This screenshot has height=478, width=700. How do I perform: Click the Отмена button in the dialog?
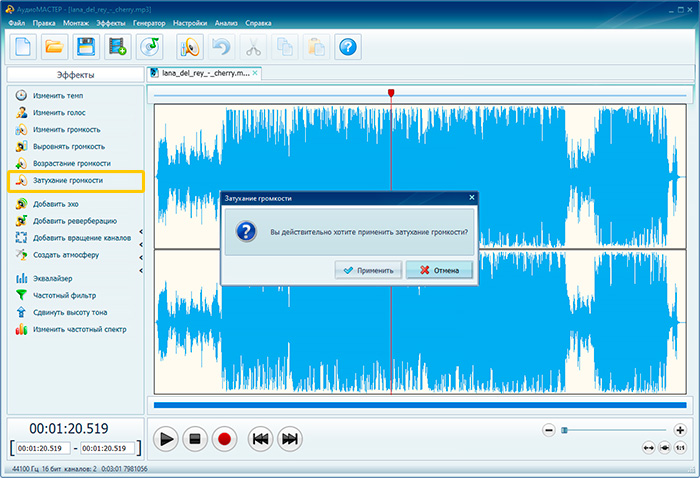(439, 270)
